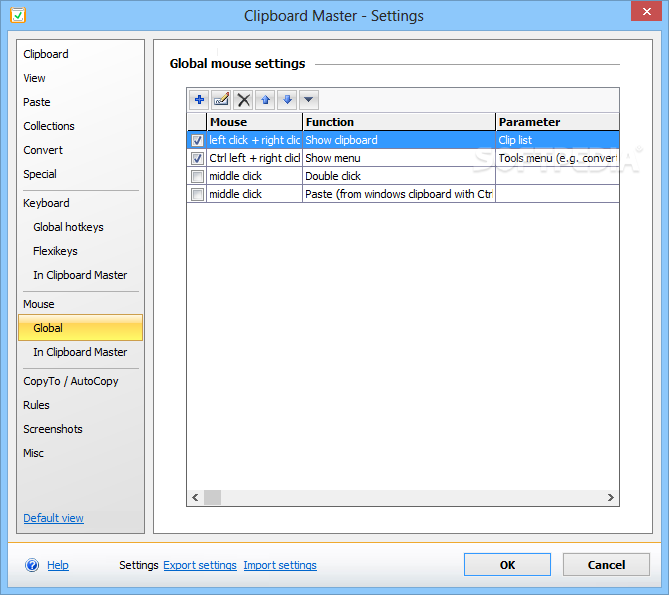
Task: Click the Import settings link
Action: point(280,565)
